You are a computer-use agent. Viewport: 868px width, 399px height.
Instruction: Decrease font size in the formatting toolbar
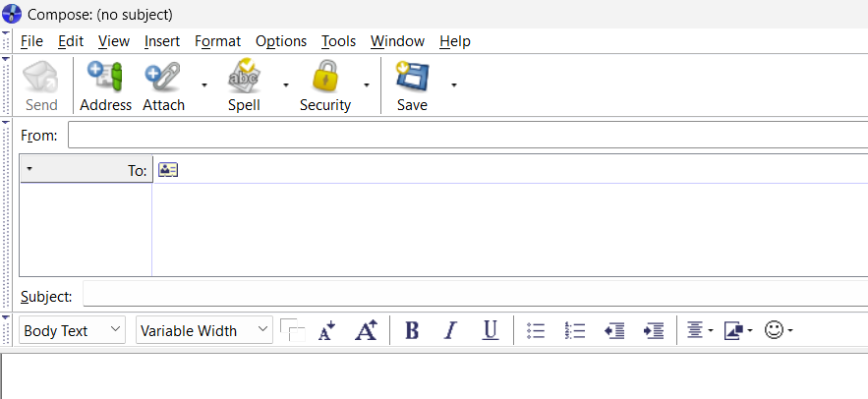pyautogui.click(x=327, y=331)
